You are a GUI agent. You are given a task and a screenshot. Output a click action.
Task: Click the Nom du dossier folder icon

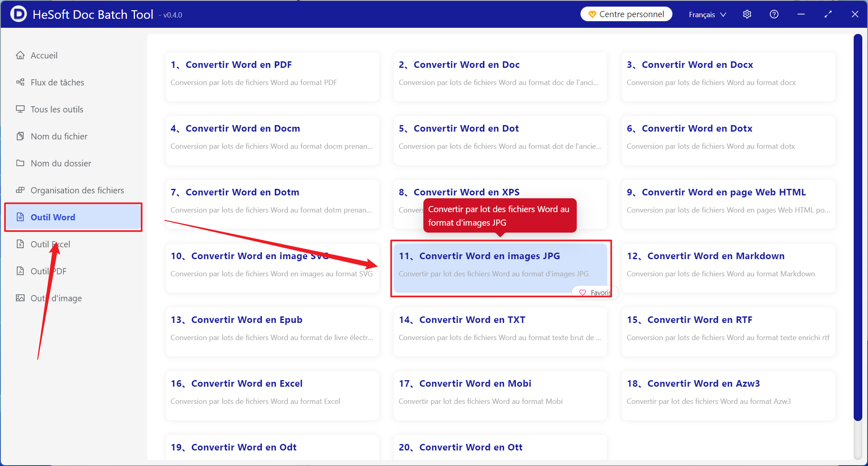(x=20, y=163)
